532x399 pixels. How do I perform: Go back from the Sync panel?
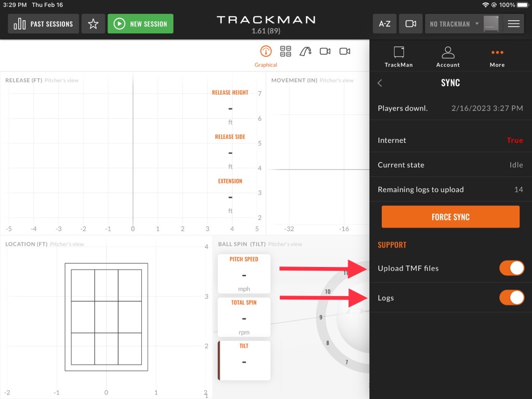tap(380, 83)
